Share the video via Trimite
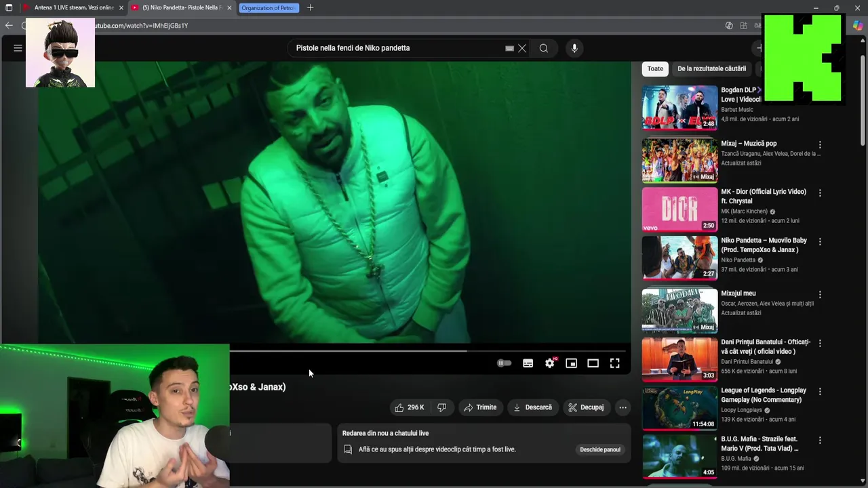Viewport: 868px width, 488px height. 480,407
